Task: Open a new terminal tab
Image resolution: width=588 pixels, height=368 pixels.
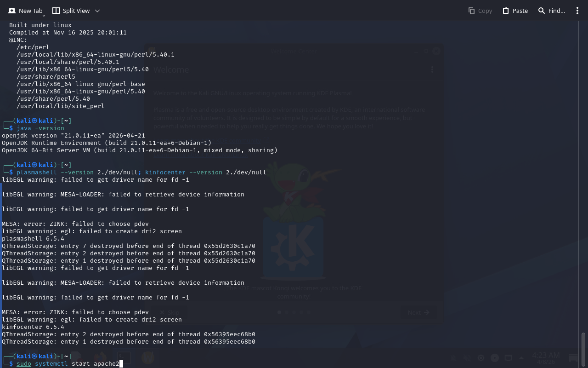Action: point(26,11)
